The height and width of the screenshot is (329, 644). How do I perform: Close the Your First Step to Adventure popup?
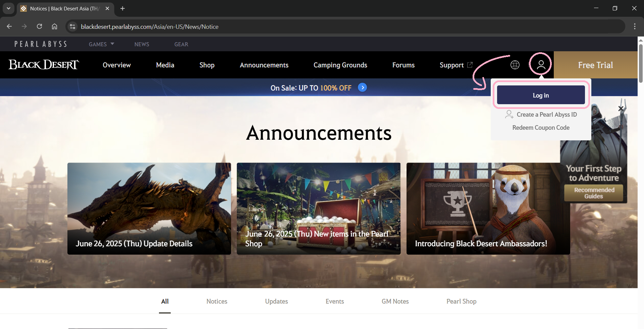click(x=621, y=109)
